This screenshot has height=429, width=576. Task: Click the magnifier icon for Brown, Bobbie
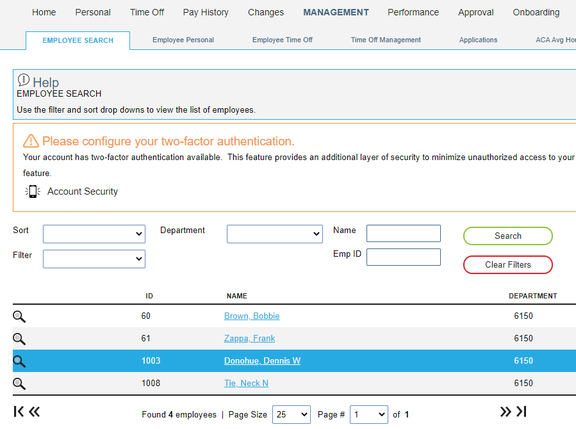pos(19,316)
